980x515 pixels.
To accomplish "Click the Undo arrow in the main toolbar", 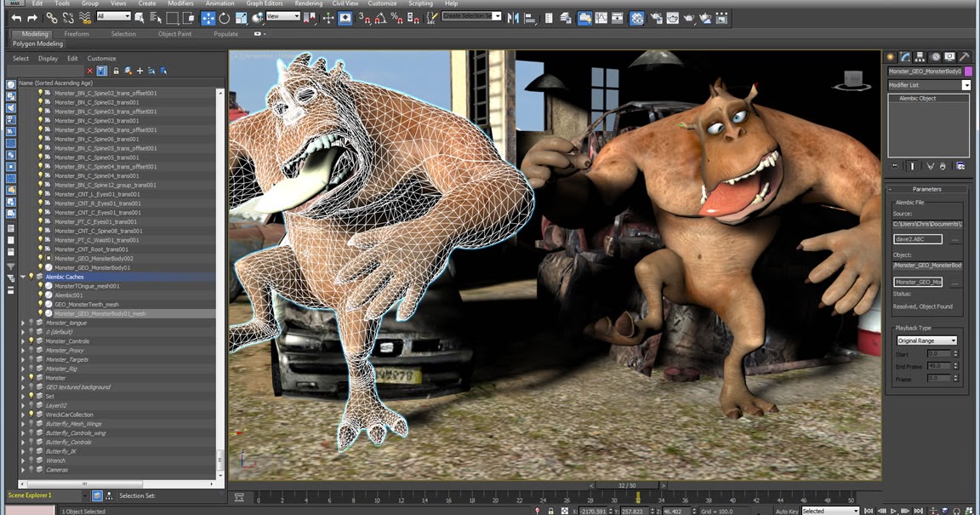I will coord(16,18).
